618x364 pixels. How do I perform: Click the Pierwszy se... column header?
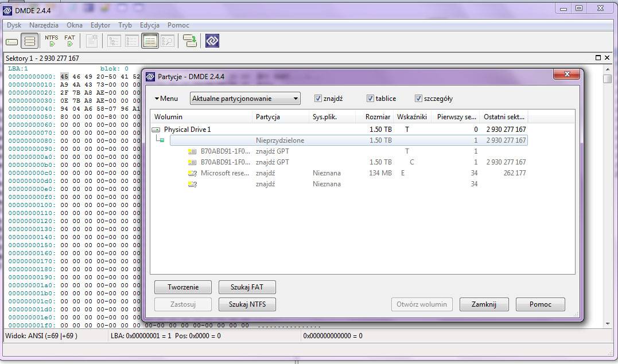pos(455,117)
